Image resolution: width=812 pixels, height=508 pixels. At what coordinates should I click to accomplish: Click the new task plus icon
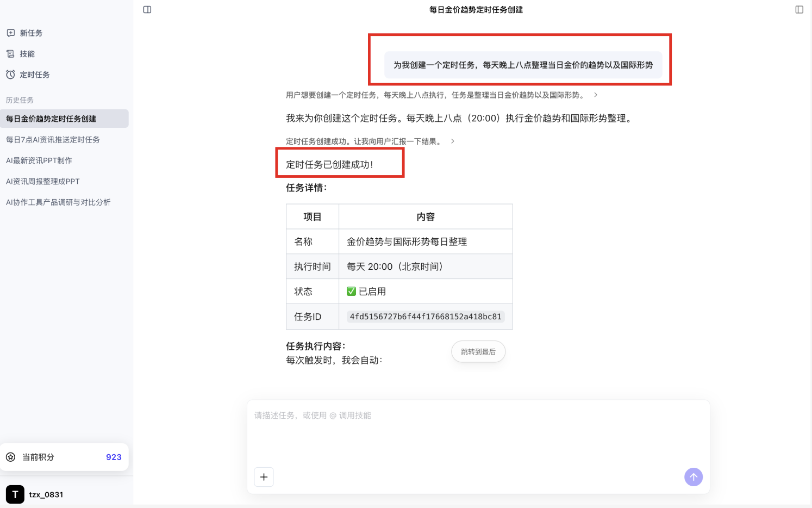[x=11, y=33]
